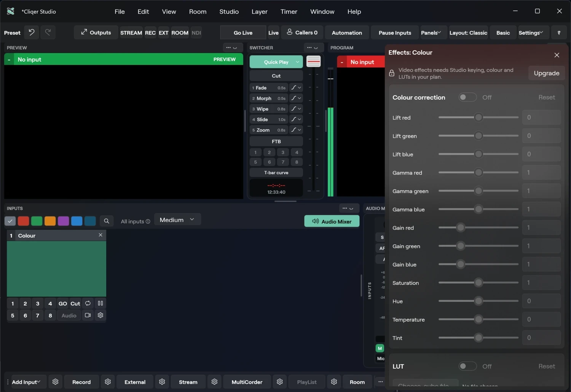Click the Redo arrow icon
Viewport: 571px width, 392px height.
pyautogui.click(x=48, y=32)
